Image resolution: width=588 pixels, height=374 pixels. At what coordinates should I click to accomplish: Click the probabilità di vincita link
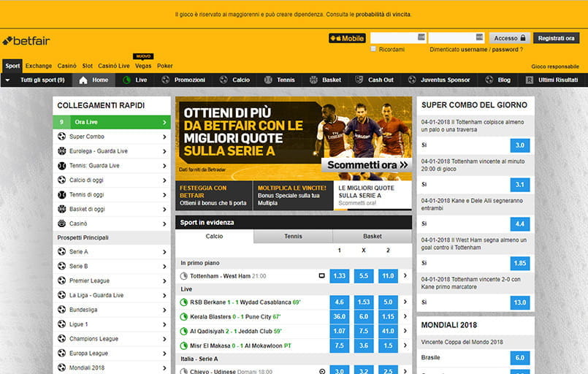point(383,15)
